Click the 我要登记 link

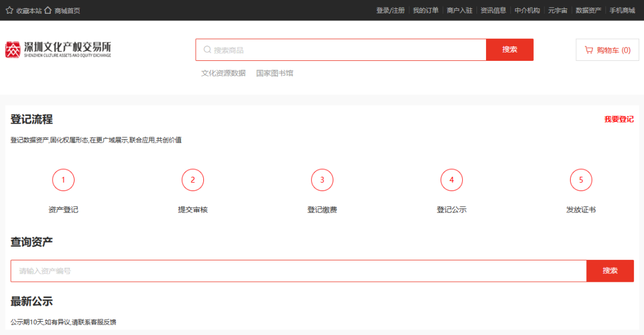pyautogui.click(x=618, y=119)
